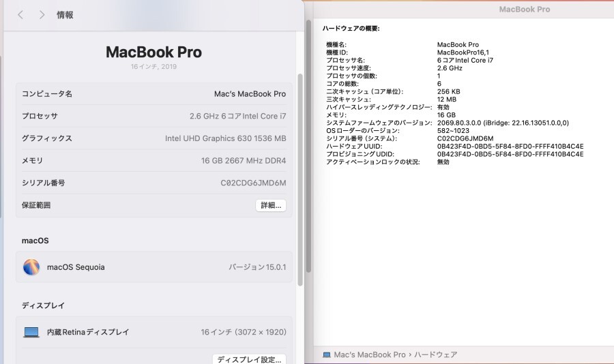Go back with the left chevron arrow

pos(20,15)
